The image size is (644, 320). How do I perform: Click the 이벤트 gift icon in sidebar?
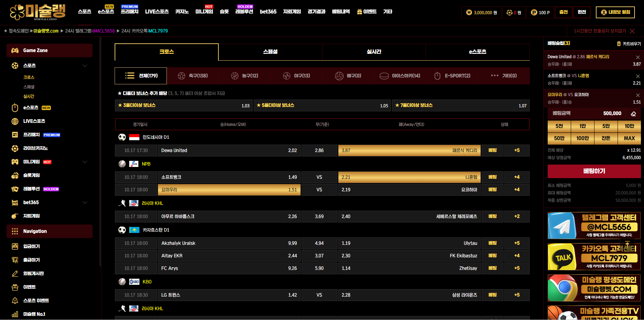[x=15, y=287]
